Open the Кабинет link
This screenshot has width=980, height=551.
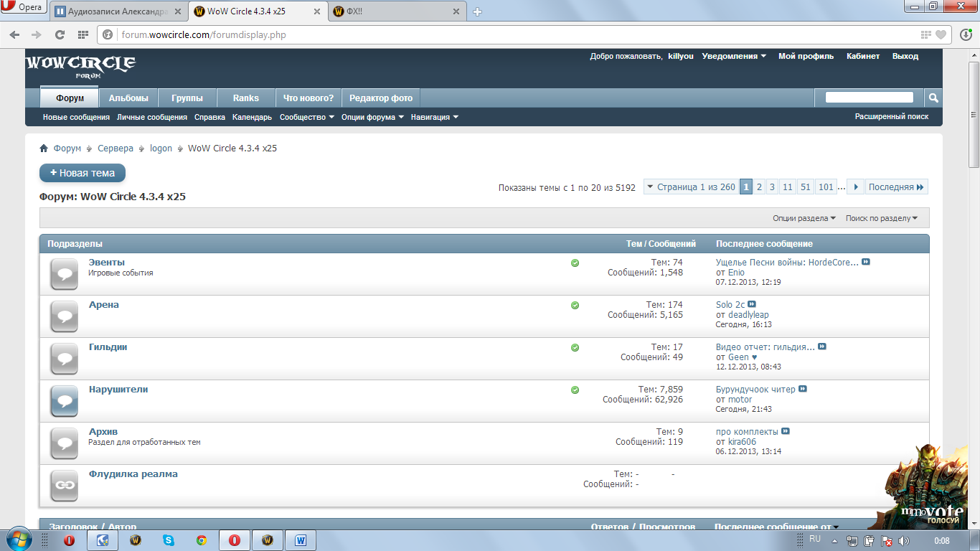point(863,56)
